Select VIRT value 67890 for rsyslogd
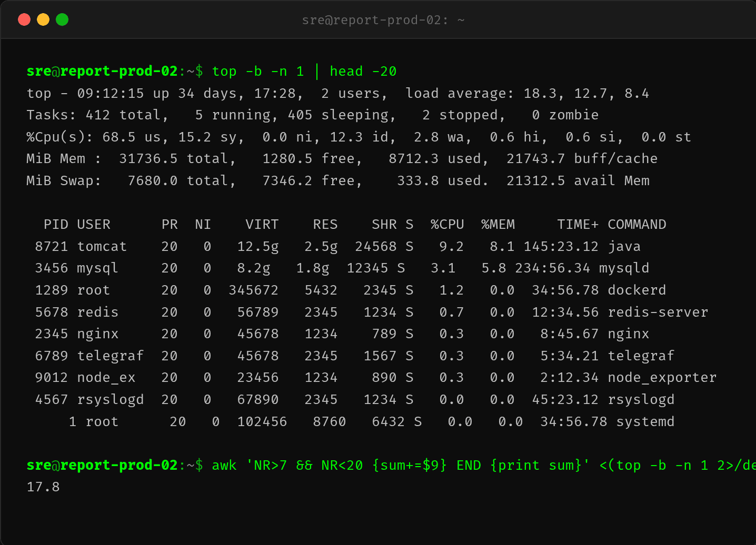The height and width of the screenshot is (545, 756). pos(258,400)
